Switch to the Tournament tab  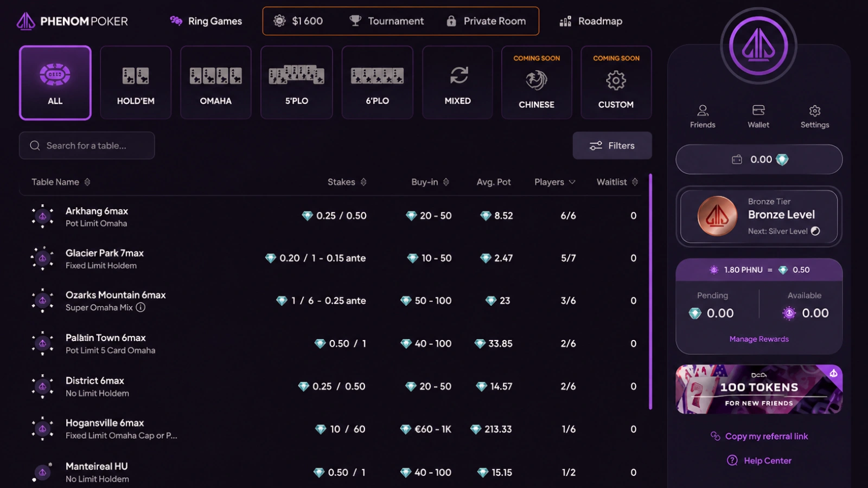pyautogui.click(x=387, y=21)
